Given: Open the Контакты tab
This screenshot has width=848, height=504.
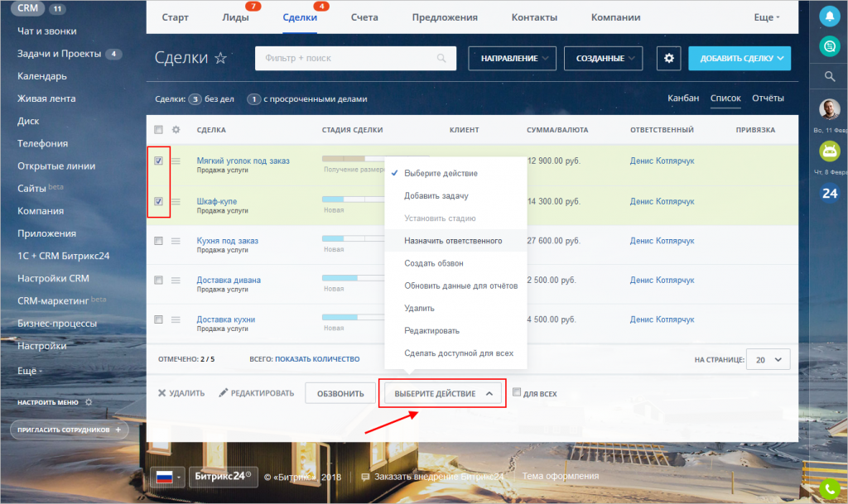Looking at the screenshot, I should click(x=534, y=17).
